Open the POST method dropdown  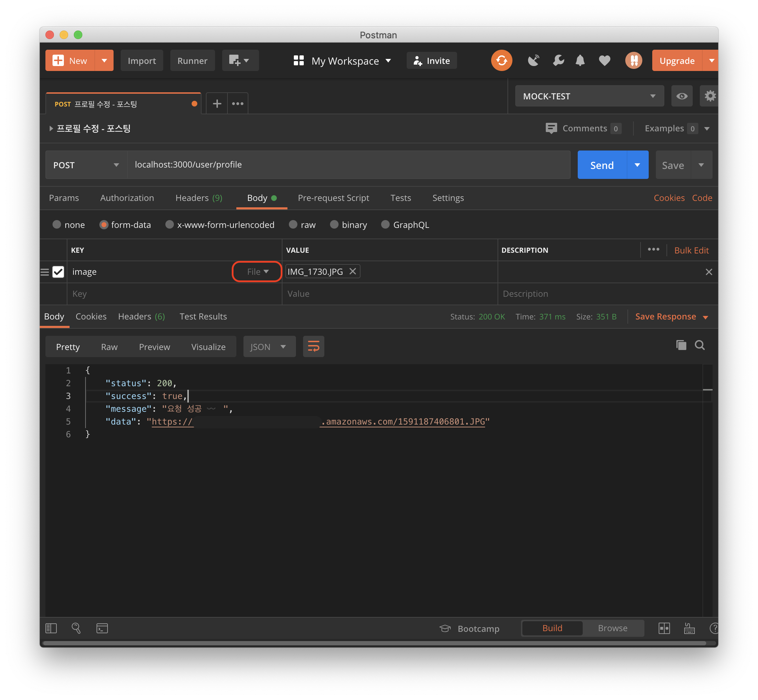[86, 165]
